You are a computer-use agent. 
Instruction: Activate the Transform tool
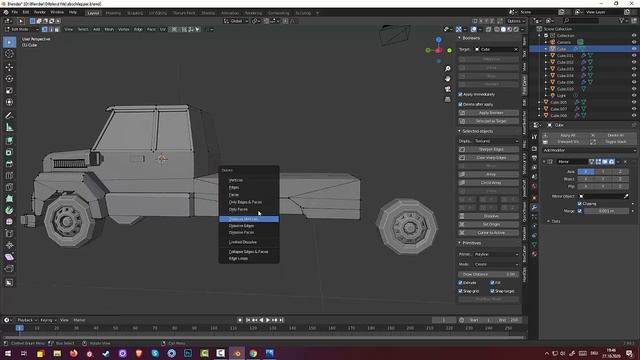9,102
